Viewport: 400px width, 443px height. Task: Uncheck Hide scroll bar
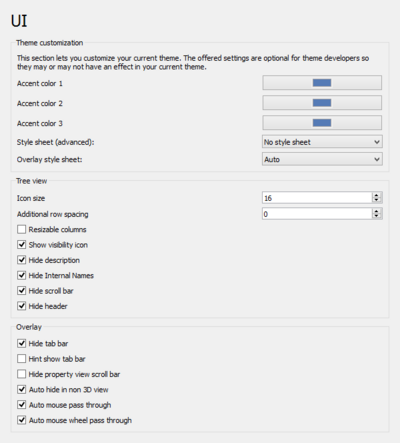(x=22, y=291)
